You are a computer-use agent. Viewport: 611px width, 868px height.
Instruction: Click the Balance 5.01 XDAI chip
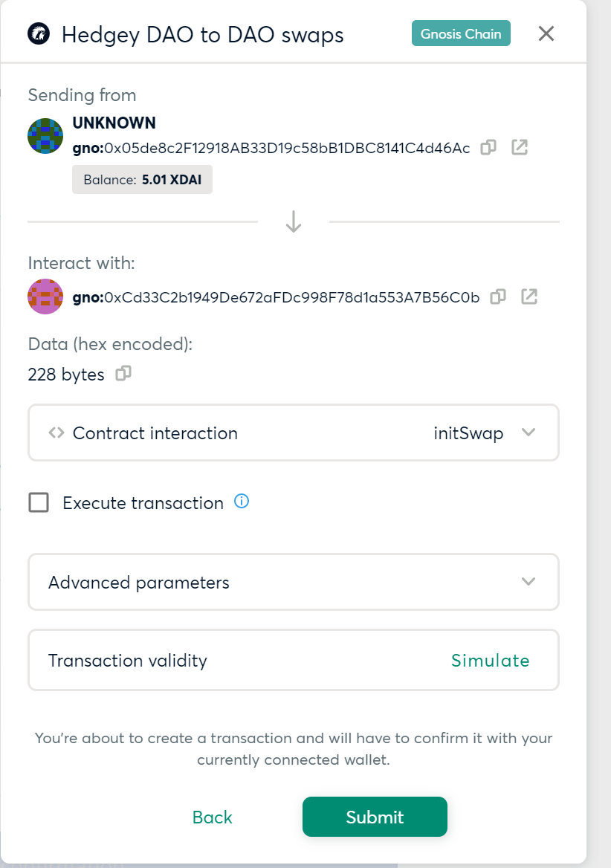point(142,179)
